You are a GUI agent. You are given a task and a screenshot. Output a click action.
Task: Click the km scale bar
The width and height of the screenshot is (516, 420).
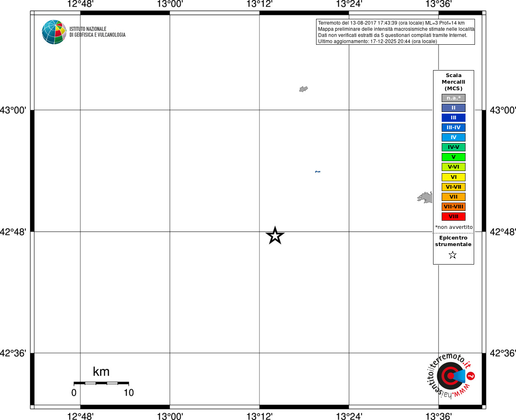click(101, 383)
